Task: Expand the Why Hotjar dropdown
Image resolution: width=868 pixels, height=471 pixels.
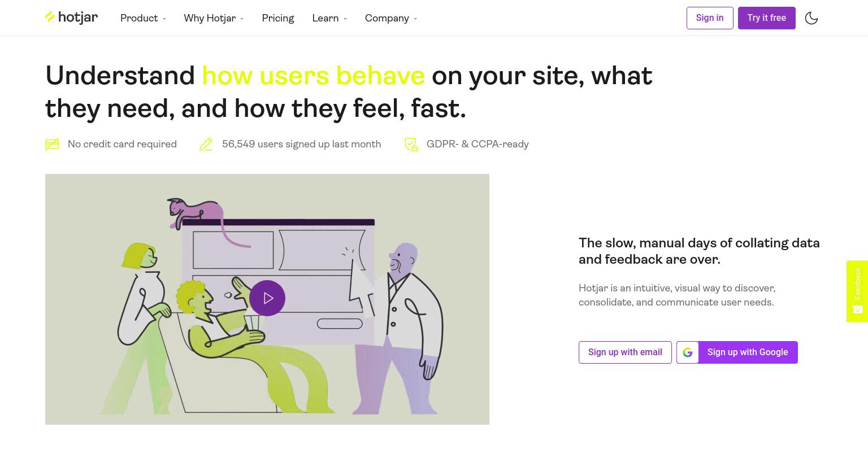Action: (214, 18)
